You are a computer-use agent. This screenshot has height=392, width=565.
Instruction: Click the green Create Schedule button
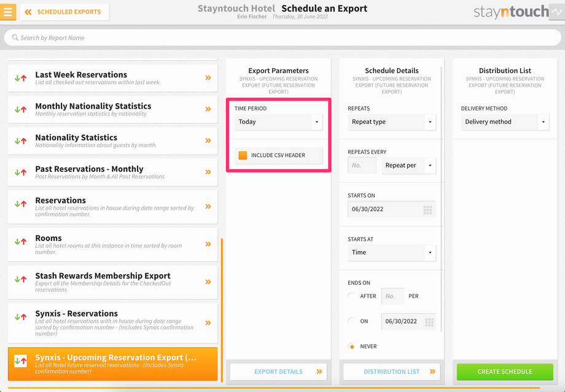505,372
